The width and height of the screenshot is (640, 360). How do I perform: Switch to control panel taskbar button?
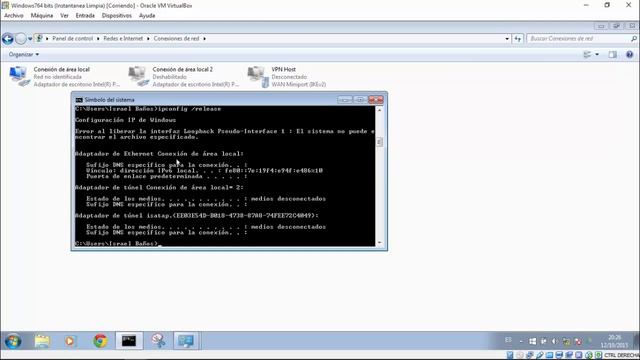(x=186, y=341)
